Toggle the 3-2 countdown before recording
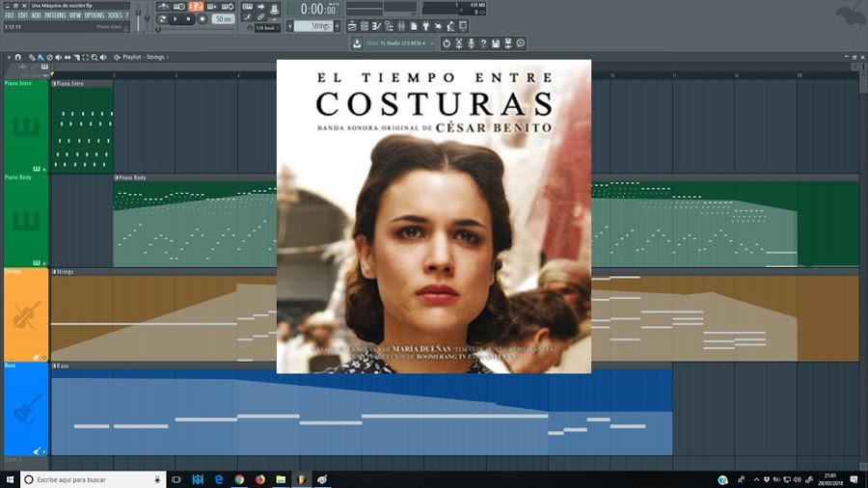The width and height of the screenshot is (868, 488). (x=196, y=7)
